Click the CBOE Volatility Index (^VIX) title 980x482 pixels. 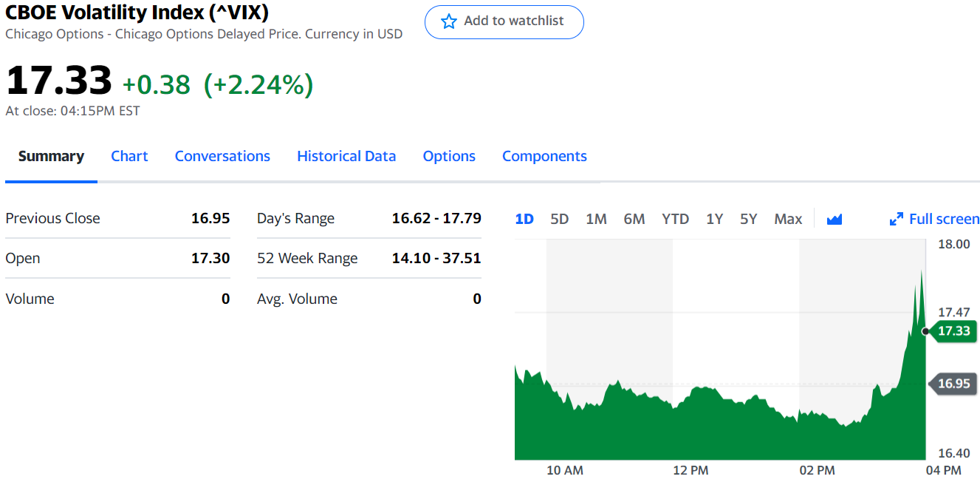pyautogui.click(x=137, y=12)
